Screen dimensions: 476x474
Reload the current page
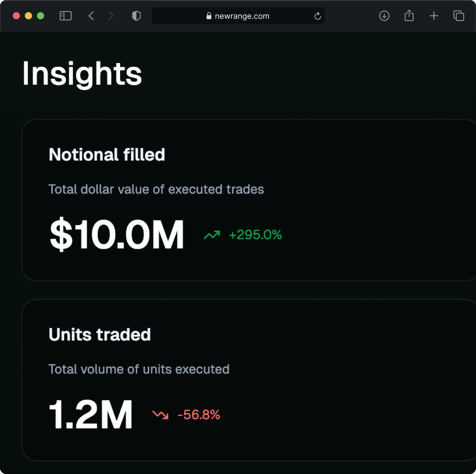(317, 16)
